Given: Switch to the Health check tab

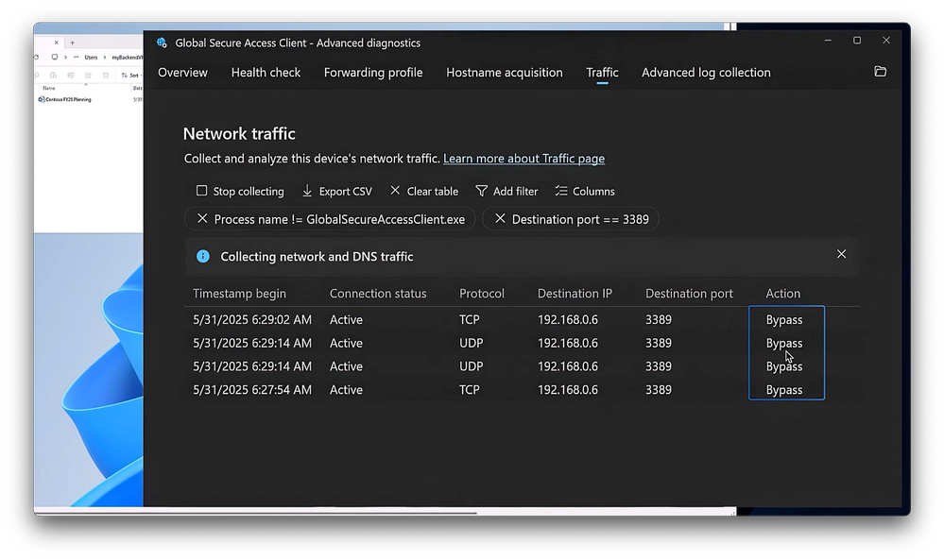Looking at the screenshot, I should (x=266, y=73).
